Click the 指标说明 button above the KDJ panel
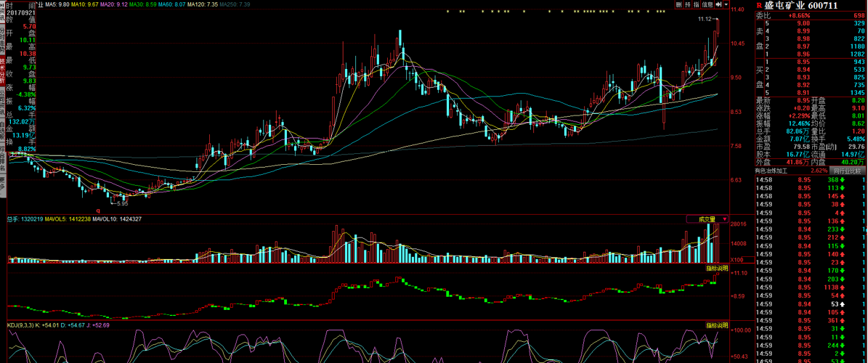868x363 pixels. click(717, 325)
